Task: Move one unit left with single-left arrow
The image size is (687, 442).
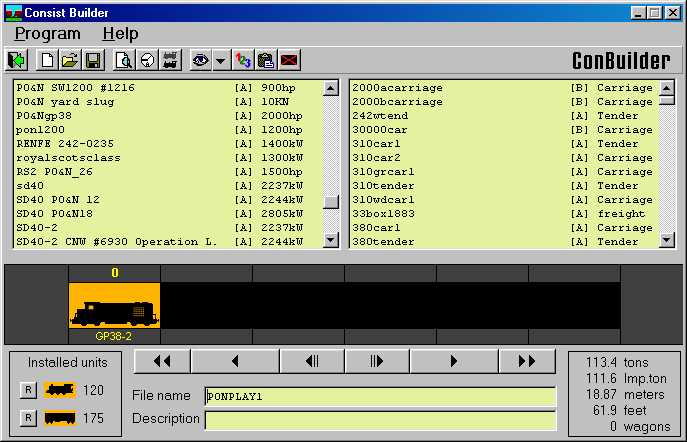Action: click(x=235, y=361)
